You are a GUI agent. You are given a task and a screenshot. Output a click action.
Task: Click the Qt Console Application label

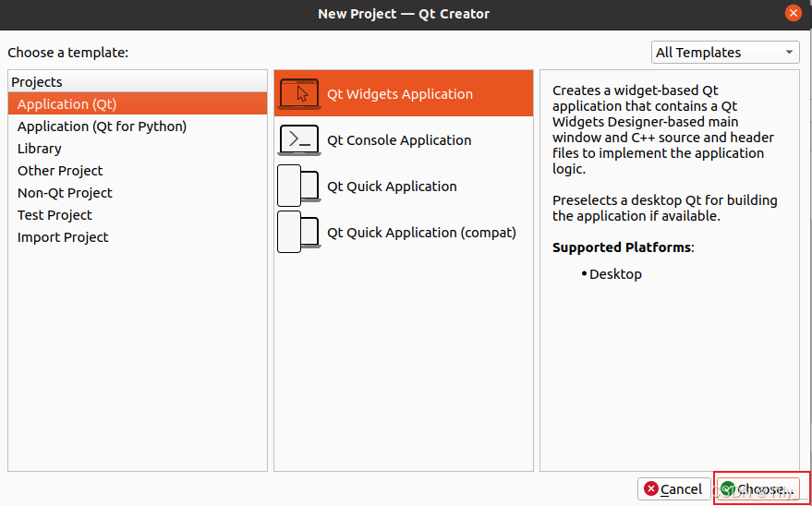click(399, 140)
